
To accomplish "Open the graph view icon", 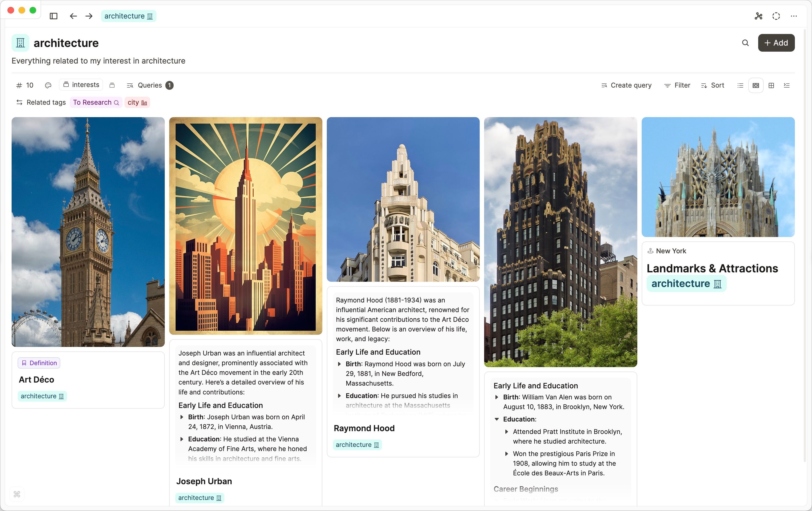I will tap(758, 16).
